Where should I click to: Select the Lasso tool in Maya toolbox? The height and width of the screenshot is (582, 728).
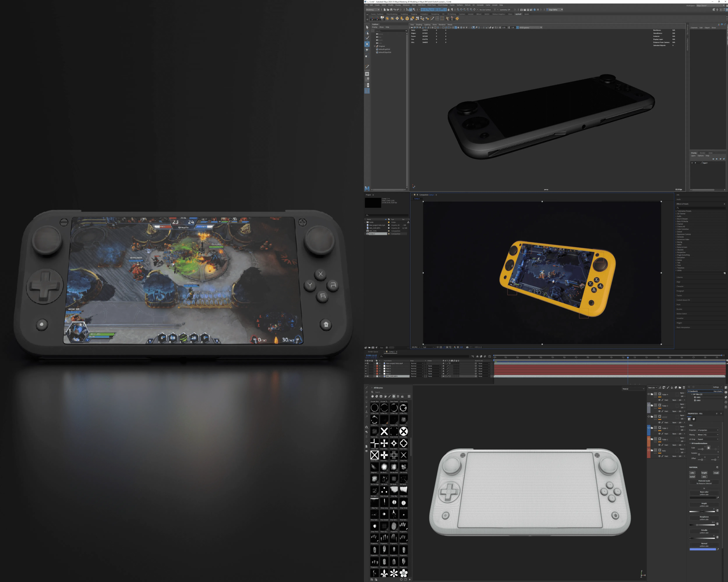367,33
